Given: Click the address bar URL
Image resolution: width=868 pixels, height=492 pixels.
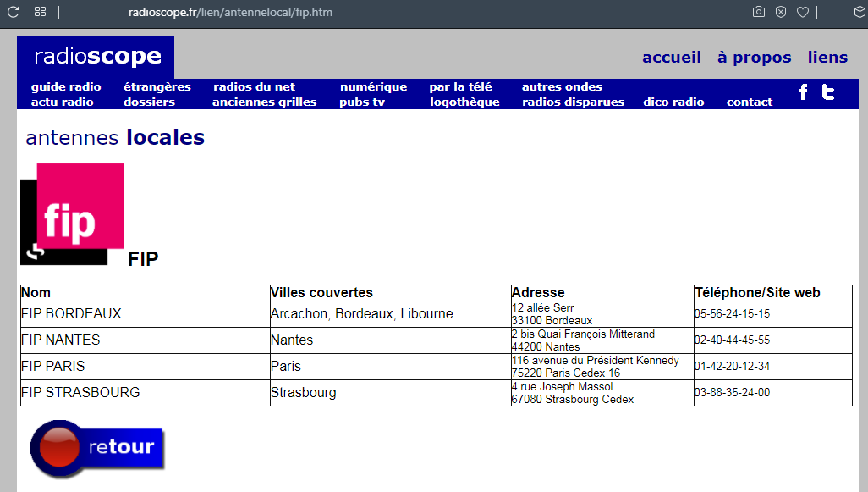Looking at the screenshot, I should click(x=230, y=12).
